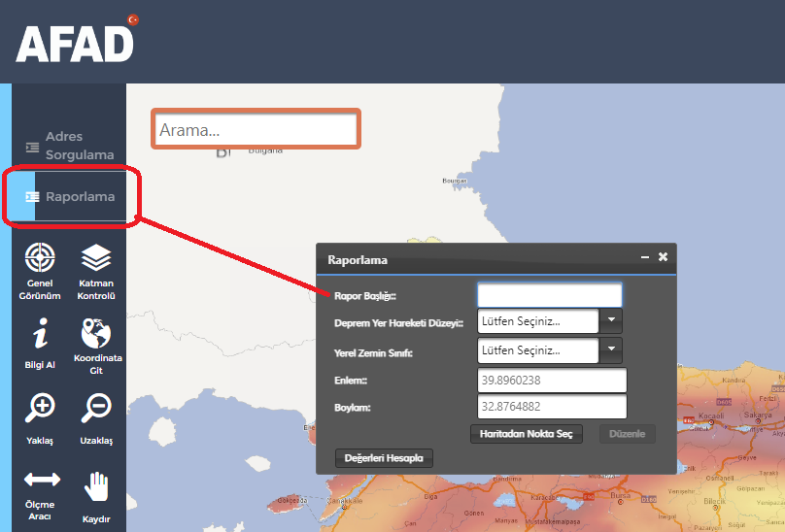Click the Değerleri Hesapla button

384,458
